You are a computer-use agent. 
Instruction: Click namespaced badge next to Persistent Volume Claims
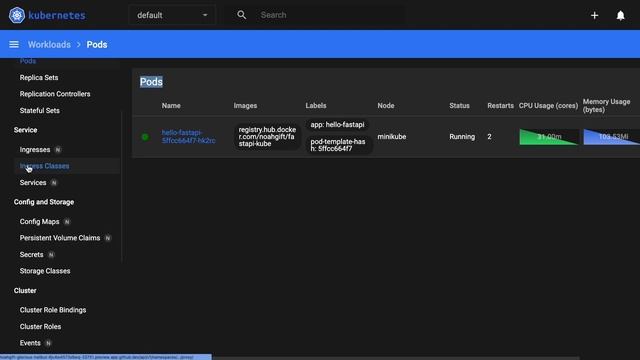(108, 238)
